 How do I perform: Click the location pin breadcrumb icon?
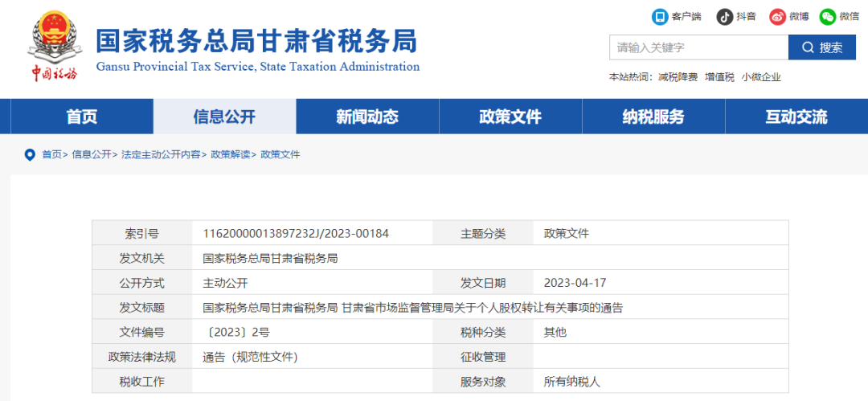click(30, 155)
